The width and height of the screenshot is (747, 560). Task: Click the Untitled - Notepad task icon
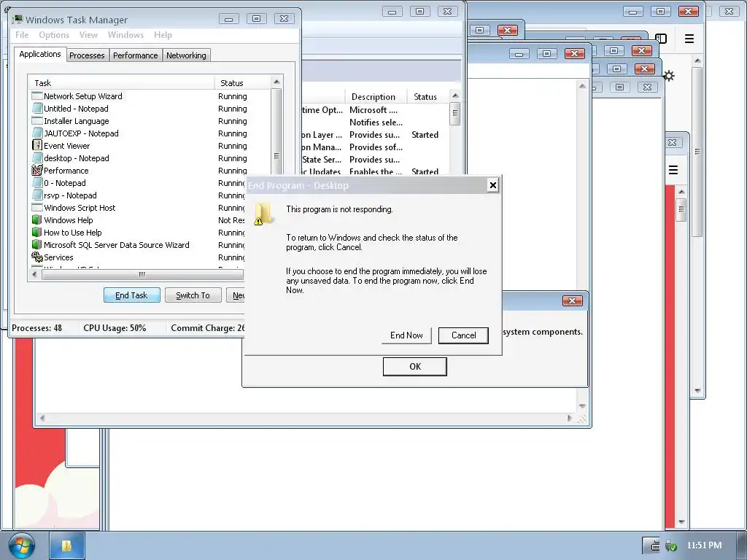[37, 109]
